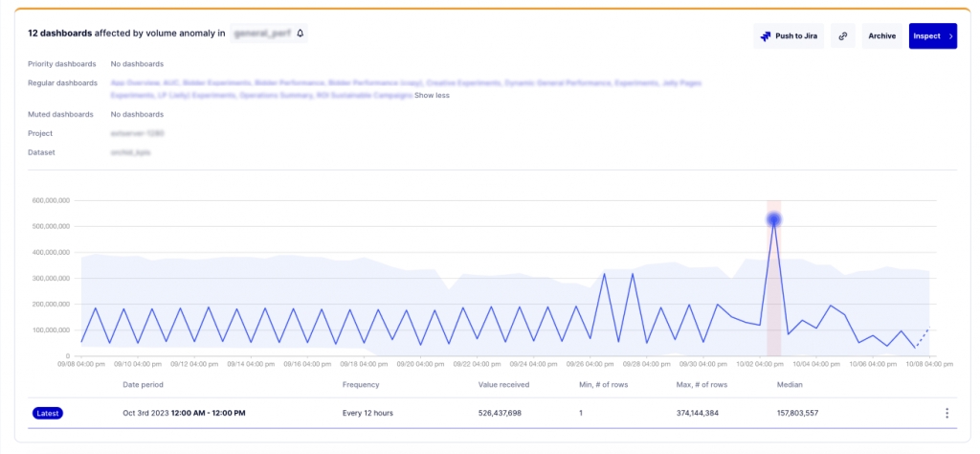Click the bell icon beside table name
The width and height of the screenshot is (980, 454).
pos(300,34)
